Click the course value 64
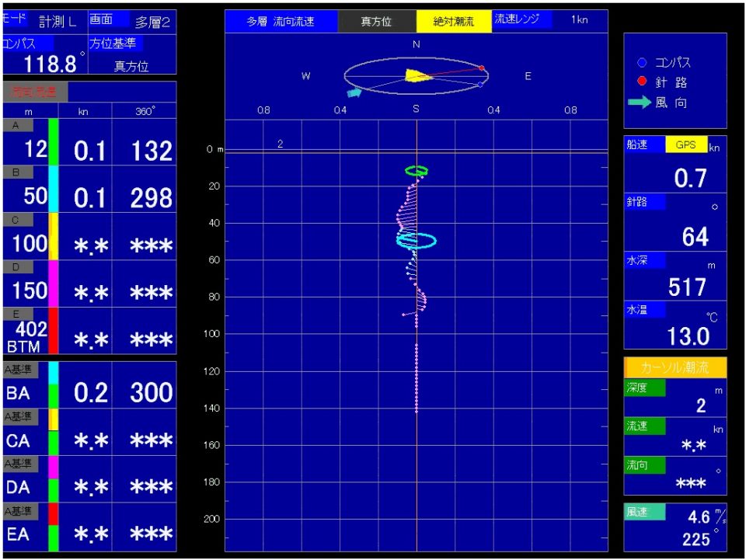This screenshot has height=560, width=746. [x=695, y=237]
